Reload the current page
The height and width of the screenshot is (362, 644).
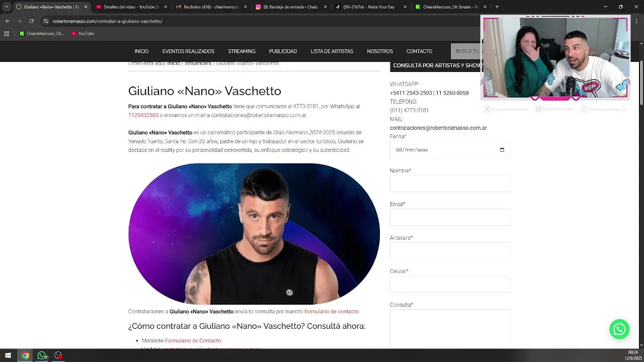pyautogui.click(x=31, y=21)
